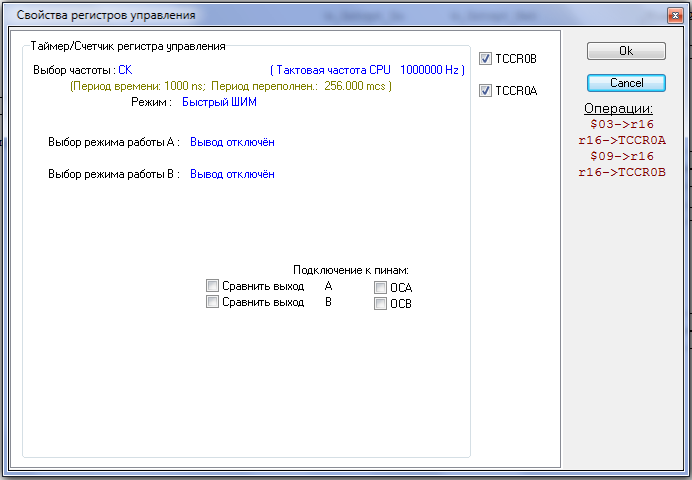Screen dimensions: 692x480
Task: Enable the 'Сравнить выход B' checkbox
Action: (212, 302)
